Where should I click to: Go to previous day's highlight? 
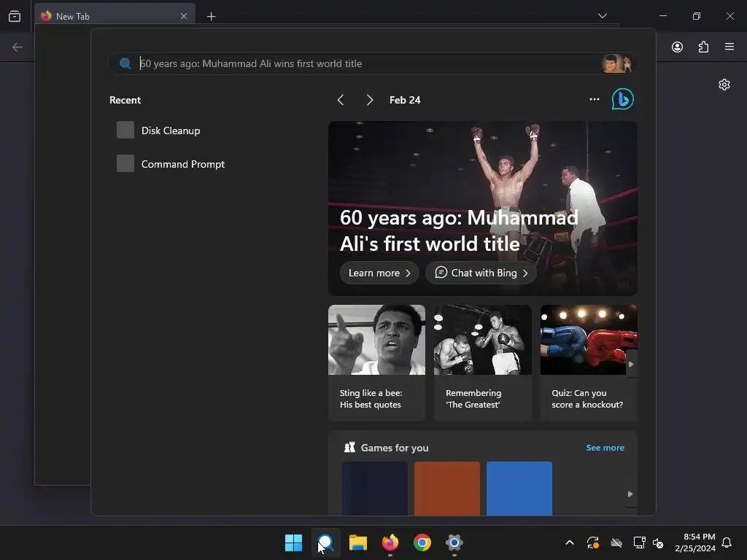pyautogui.click(x=341, y=100)
